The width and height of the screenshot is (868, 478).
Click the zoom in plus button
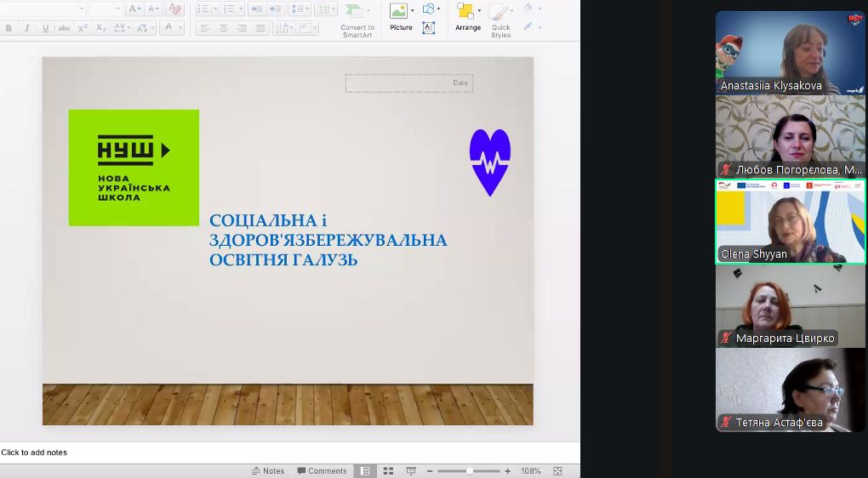click(508, 471)
